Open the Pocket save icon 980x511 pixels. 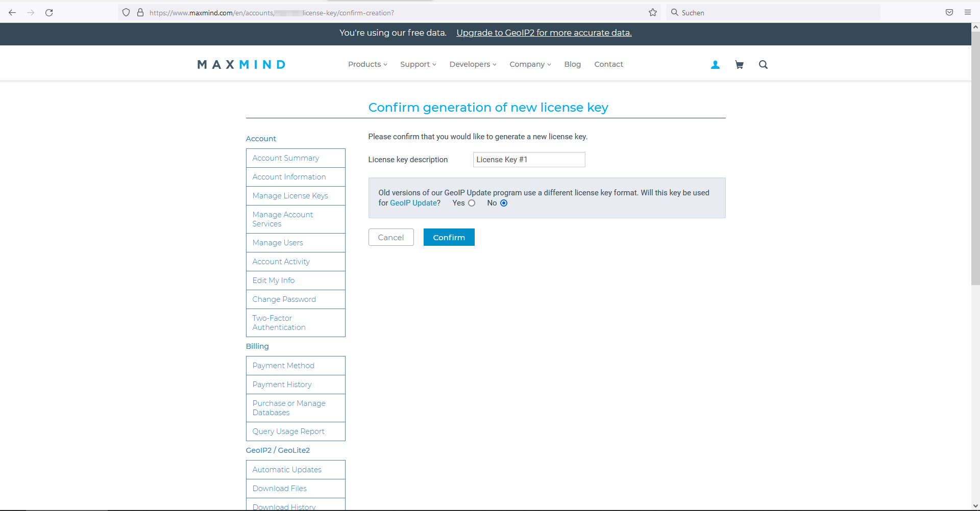pos(949,13)
